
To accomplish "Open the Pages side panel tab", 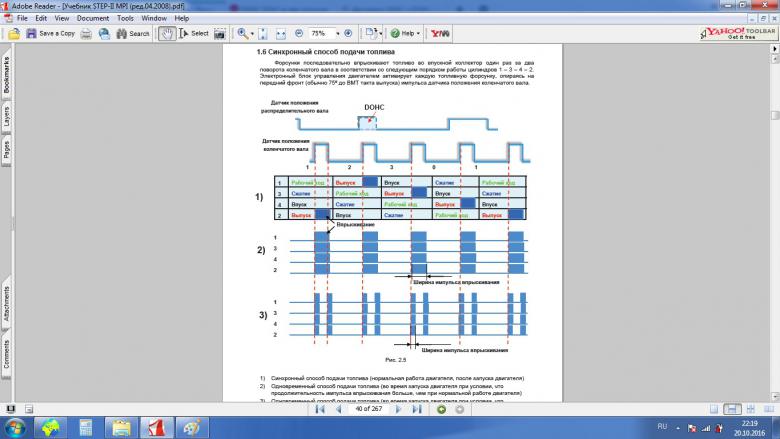I will (x=6, y=149).
